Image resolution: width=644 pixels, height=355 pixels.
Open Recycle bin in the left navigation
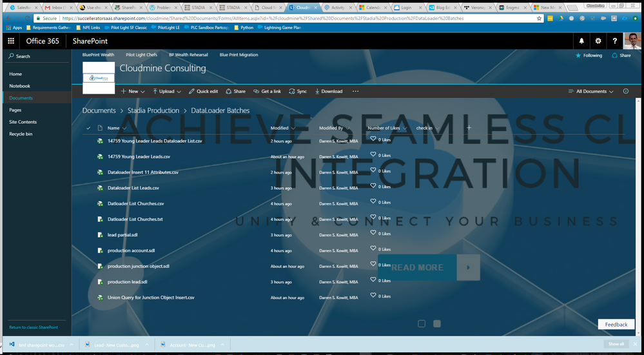[x=21, y=134]
